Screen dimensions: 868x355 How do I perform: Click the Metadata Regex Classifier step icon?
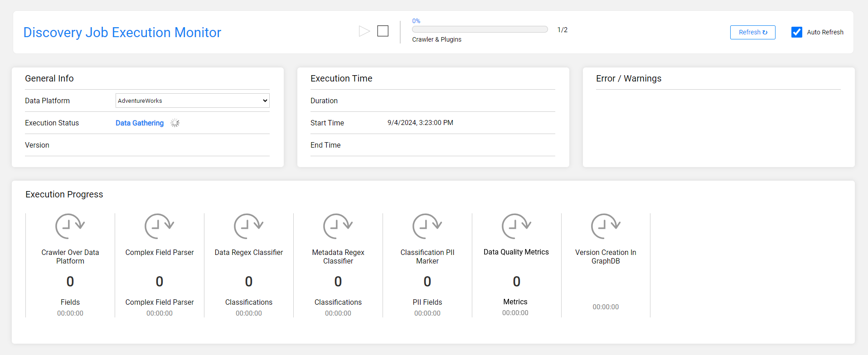338,226
